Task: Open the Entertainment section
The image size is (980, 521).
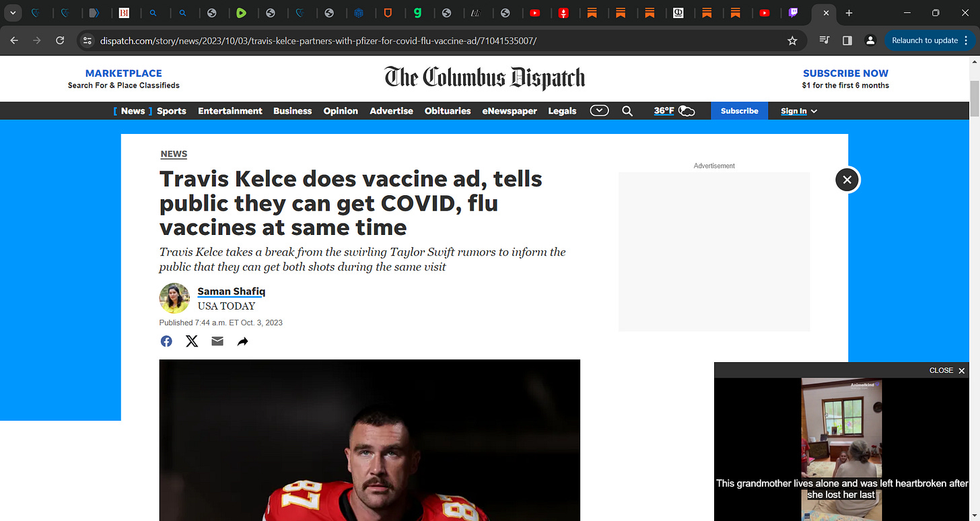Action: (x=230, y=111)
